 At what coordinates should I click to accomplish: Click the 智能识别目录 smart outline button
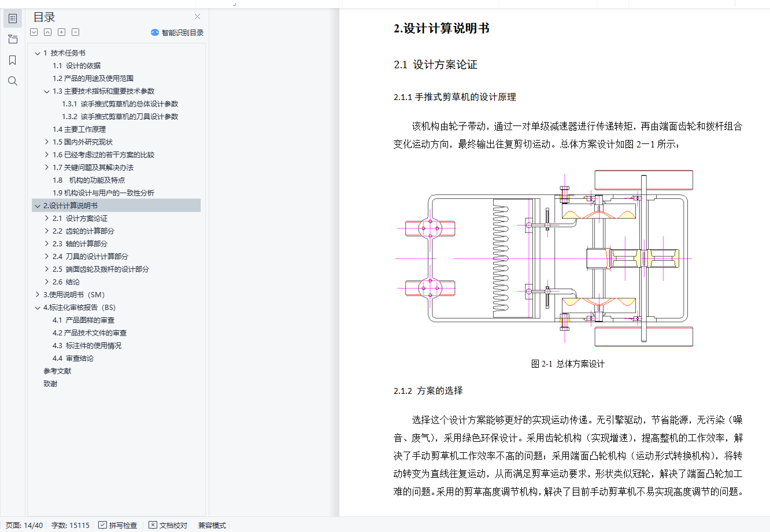(177, 32)
